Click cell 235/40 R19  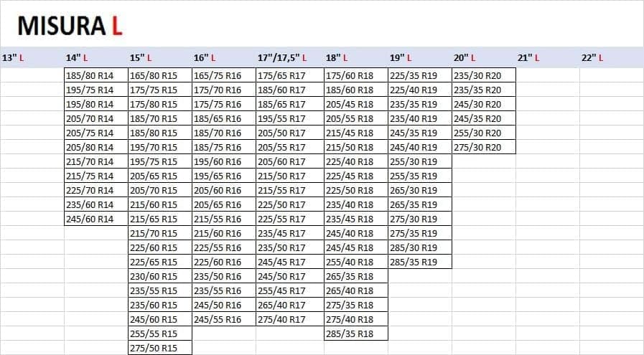[420, 118]
